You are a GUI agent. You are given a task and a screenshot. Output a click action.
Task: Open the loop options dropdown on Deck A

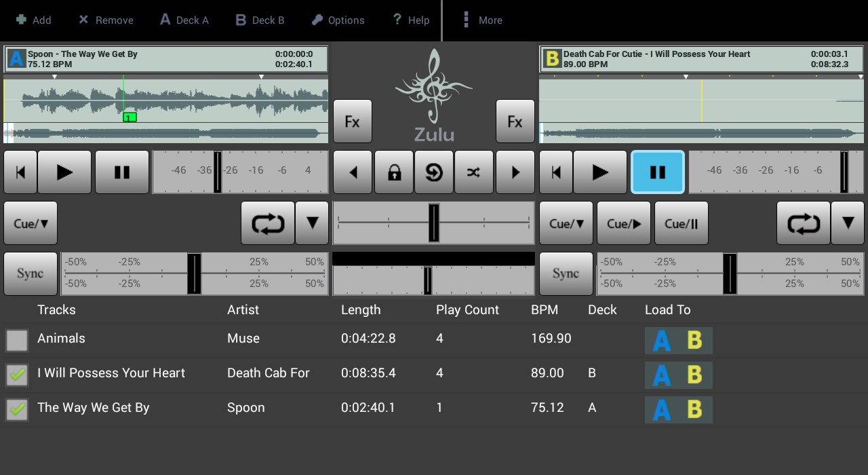pos(311,223)
